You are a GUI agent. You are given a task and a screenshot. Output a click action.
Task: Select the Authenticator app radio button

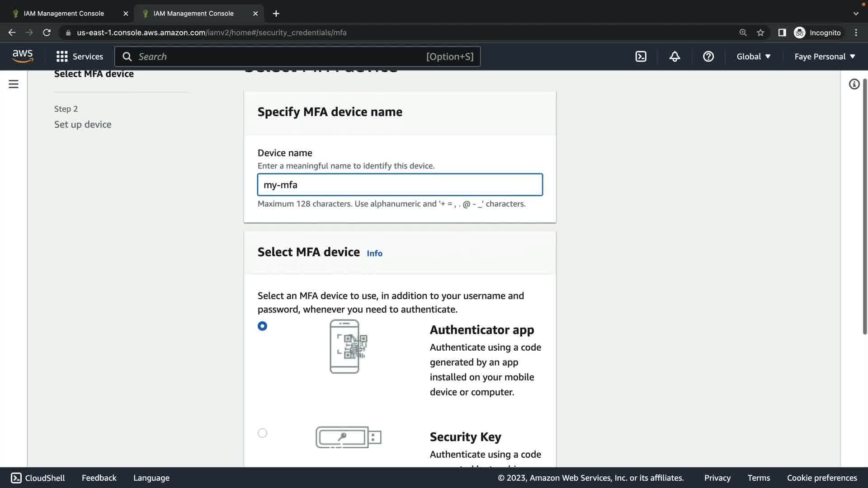[262, 326]
